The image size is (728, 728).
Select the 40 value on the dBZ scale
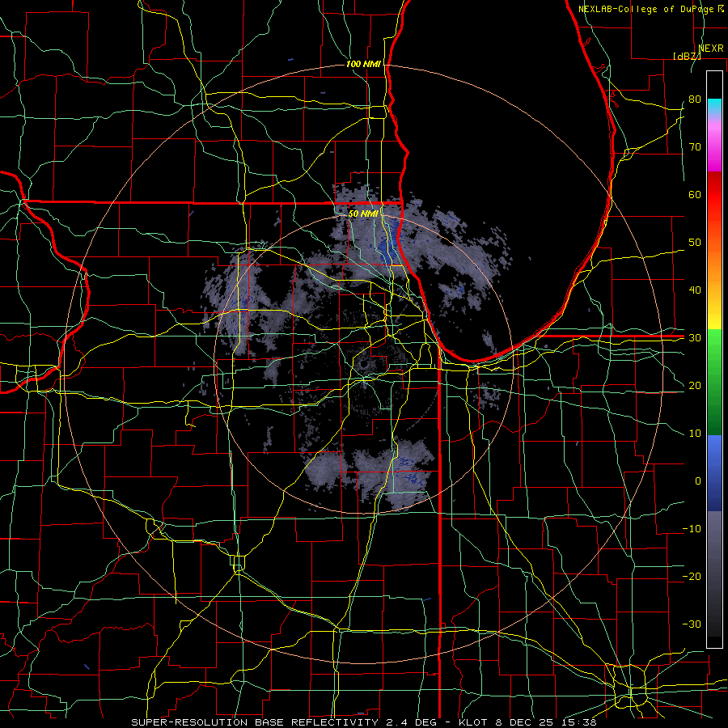pos(695,290)
